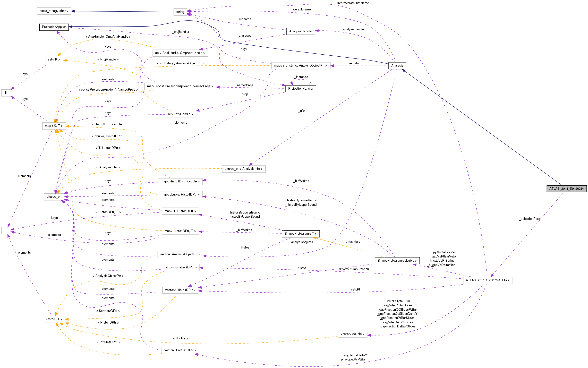Screen dimensions: 588x368
Task: Open the ATLAS_2011_S9126244 class node
Action: click(x=566, y=189)
